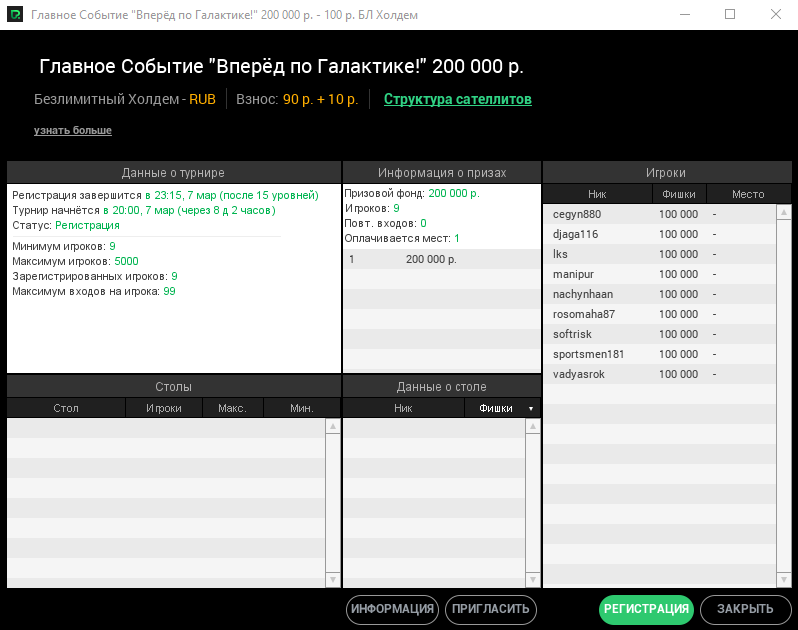Select player cegyn880 in players list
The height and width of the screenshot is (630, 798).
pyautogui.click(x=577, y=214)
